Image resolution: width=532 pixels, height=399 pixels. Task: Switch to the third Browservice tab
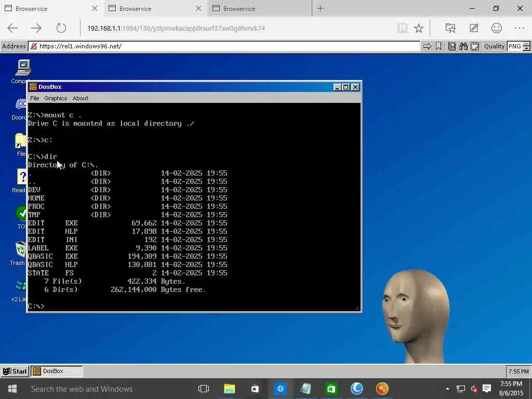pos(260,8)
